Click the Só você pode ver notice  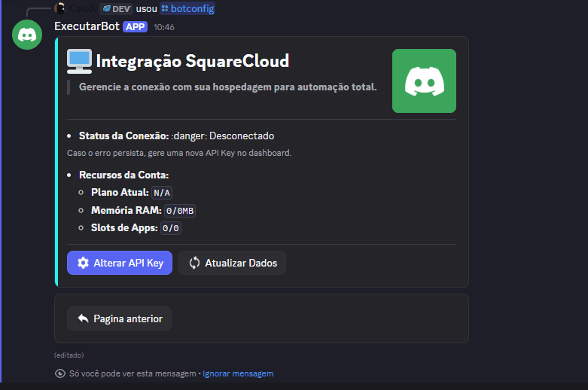click(133, 373)
